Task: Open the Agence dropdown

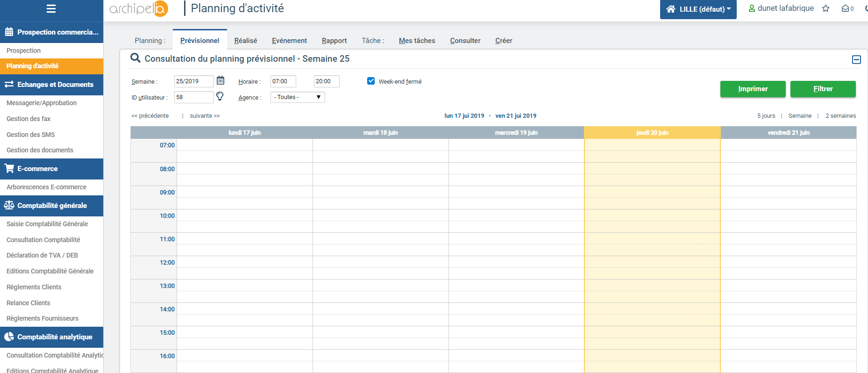Action: (298, 97)
